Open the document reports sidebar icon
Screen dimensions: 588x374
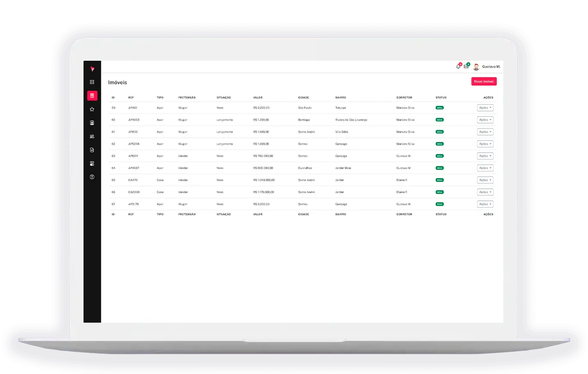tap(92, 150)
